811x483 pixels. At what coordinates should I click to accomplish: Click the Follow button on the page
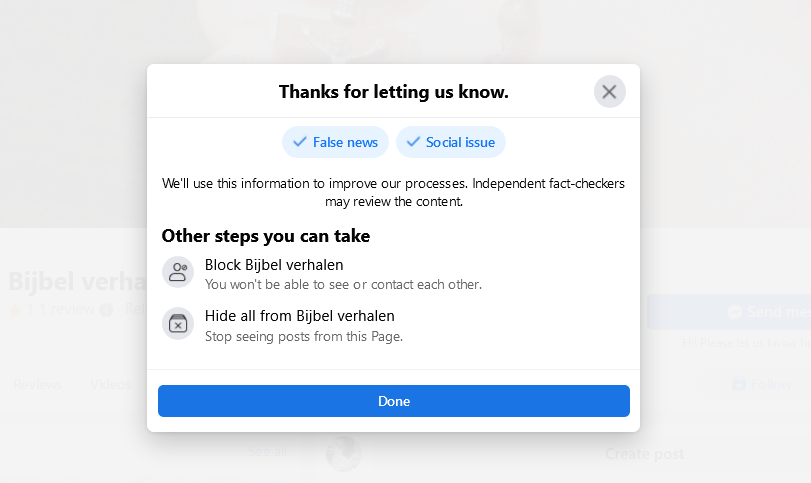(760, 385)
